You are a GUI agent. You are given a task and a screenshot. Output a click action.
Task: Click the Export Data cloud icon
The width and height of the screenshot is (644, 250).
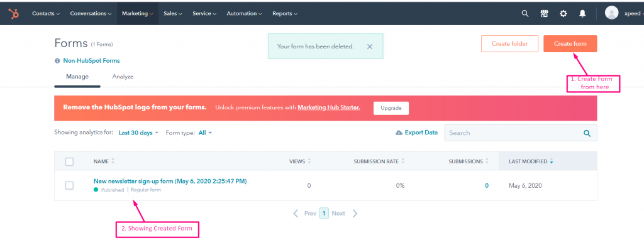tap(399, 133)
